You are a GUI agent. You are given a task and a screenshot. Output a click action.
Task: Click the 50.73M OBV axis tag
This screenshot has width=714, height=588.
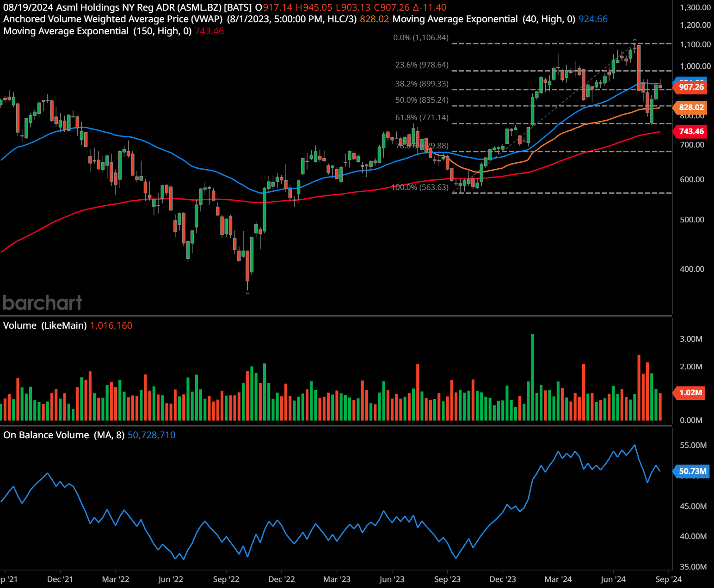(692, 471)
